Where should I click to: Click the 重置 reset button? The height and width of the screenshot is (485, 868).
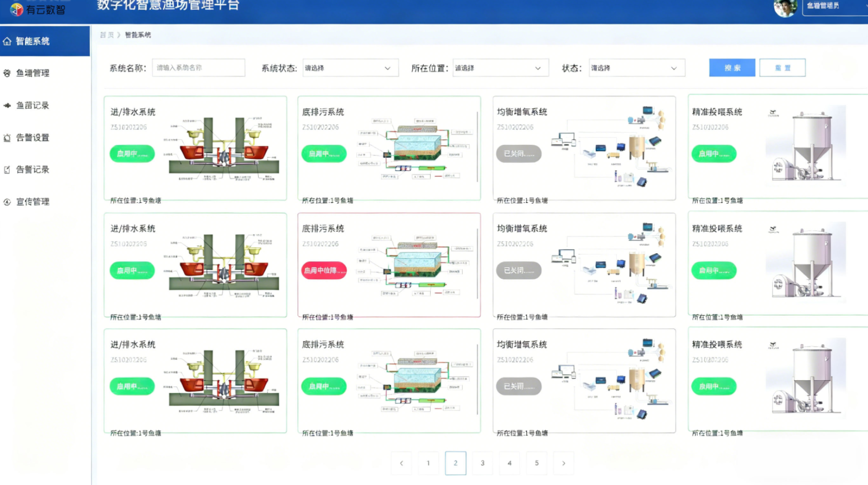click(x=782, y=68)
